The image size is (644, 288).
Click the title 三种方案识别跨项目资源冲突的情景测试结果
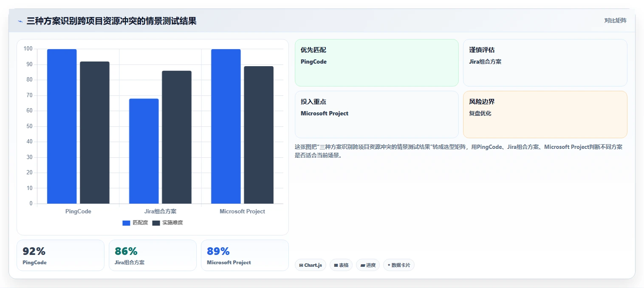(x=111, y=21)
